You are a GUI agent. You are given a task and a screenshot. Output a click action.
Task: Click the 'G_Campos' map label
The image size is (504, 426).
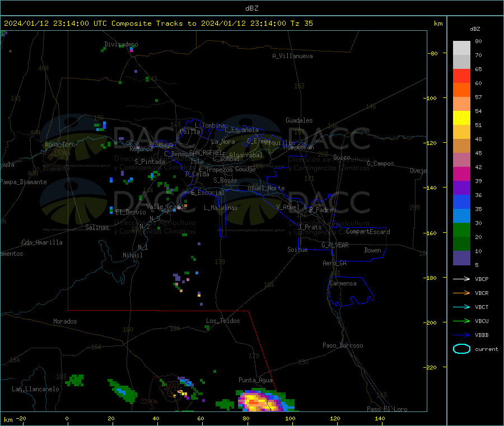pyautogui.click(x=380, y=163)
